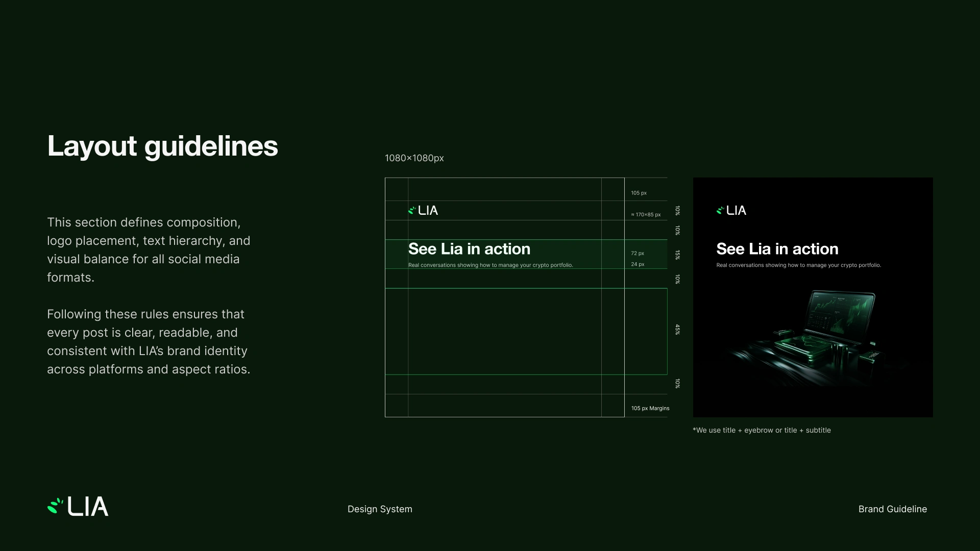Click the LIA logo on the black preview post

point(731,211)
